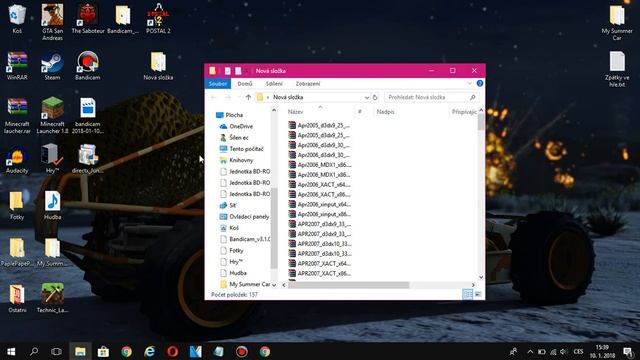Open Minecraft Launcher 1.8 desktop shortcut
Image resolution: width=640 pixels, height=360 pixels.
52,116
